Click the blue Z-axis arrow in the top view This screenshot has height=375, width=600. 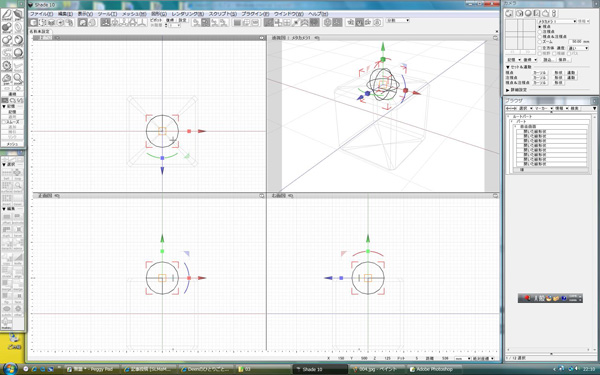click(162, 171)
